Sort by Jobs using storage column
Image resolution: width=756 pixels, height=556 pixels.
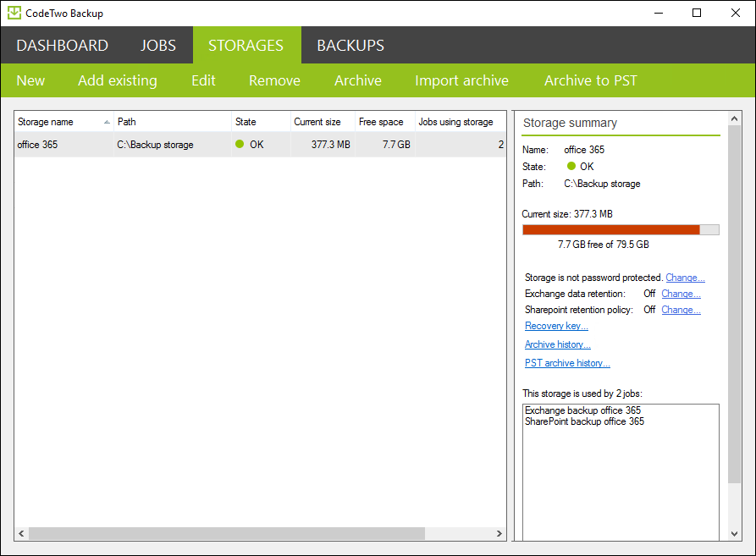click(460, 122)
